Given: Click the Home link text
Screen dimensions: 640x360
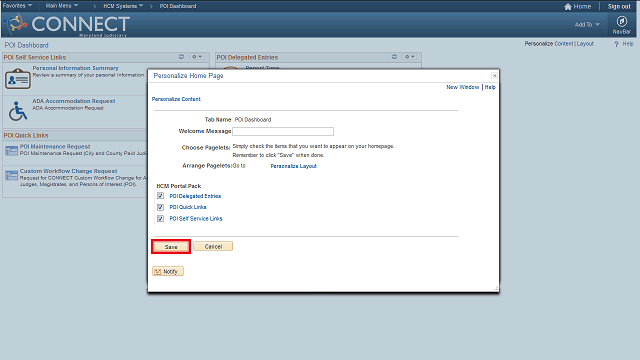Looking at the screenshot, I should 582,7.
